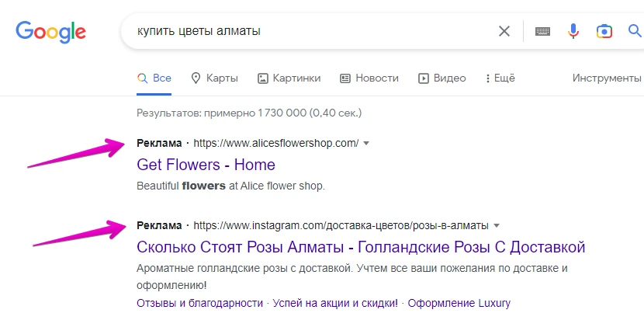Viewport: 644px width, 334px height.
Task: Expand dropdown arrow next to alicesflowershop.com URL
Action: tap(366, 143)
